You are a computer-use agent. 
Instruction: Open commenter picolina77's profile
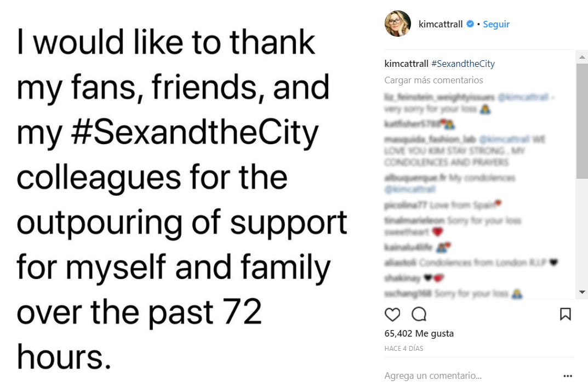[406, 206]
